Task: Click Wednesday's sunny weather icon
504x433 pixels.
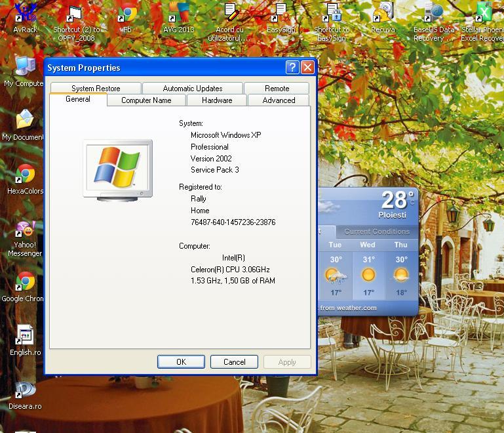Action: (x=368, y=275)
